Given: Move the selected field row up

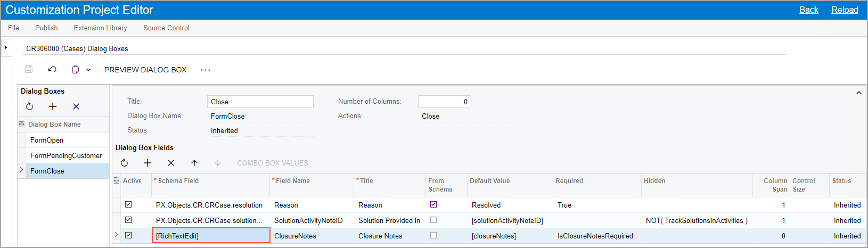Looking at the screenshot, I should [x=194, y=163].
